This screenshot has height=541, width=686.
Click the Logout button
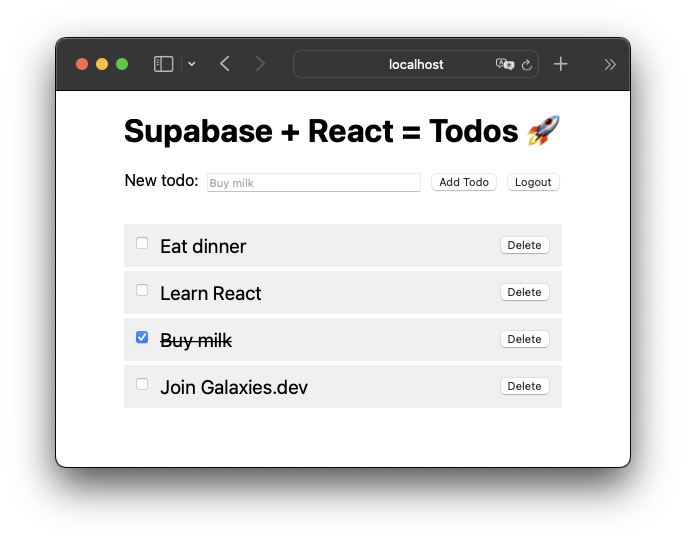coord(533,182)
